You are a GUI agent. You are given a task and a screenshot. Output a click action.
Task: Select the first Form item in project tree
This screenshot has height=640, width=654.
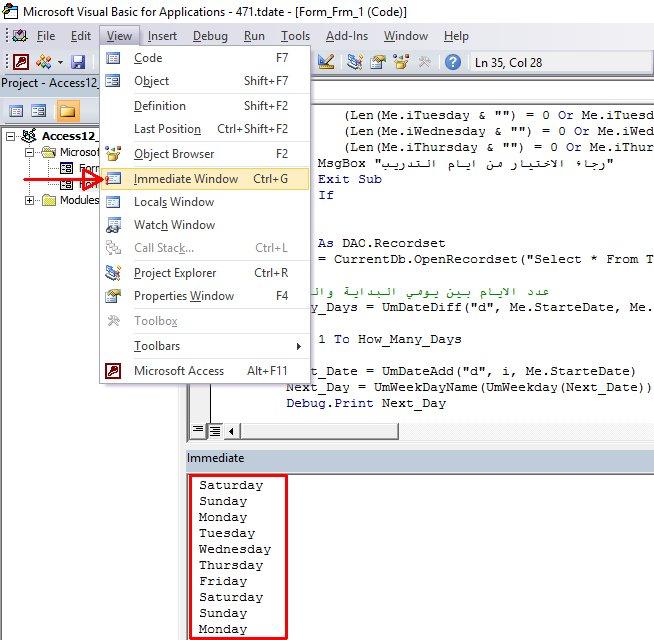[x=89, y=168]
